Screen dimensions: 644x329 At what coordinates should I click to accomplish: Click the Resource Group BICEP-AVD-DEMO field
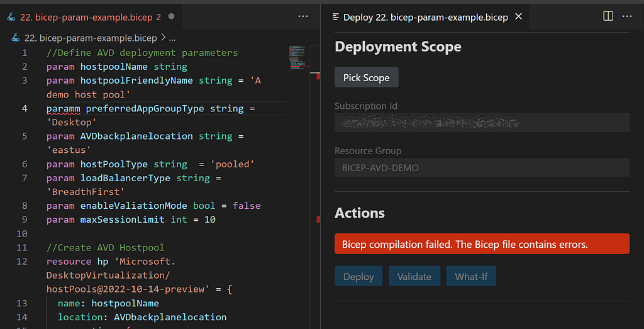pos(482,167)
